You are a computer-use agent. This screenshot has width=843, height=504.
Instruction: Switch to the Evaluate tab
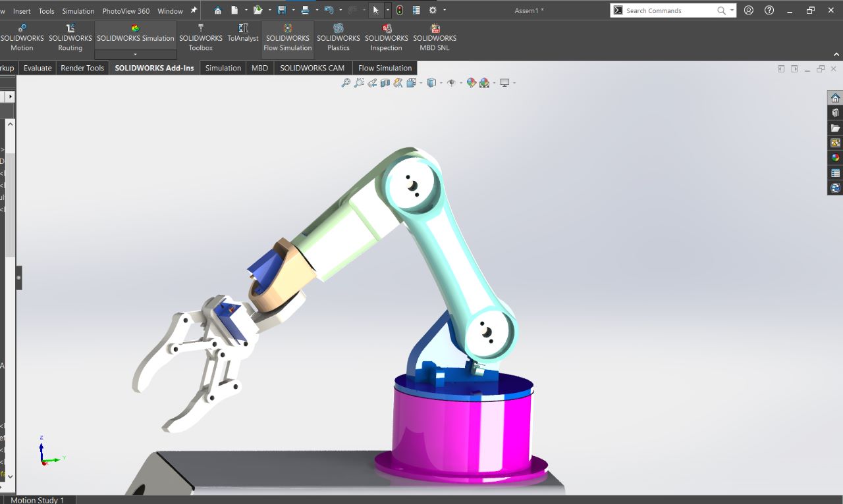[38, 68]
